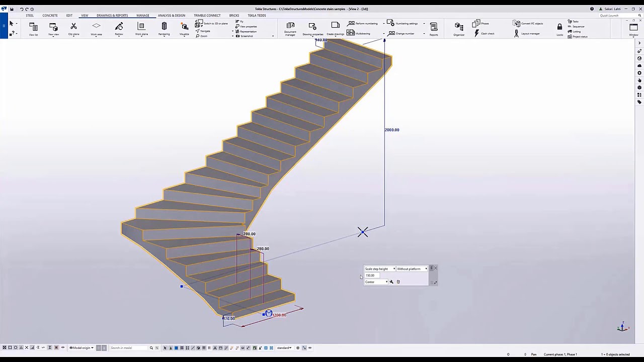Click Project status
The width and height of the screenshot is (644, 362).
pos(578,37)
